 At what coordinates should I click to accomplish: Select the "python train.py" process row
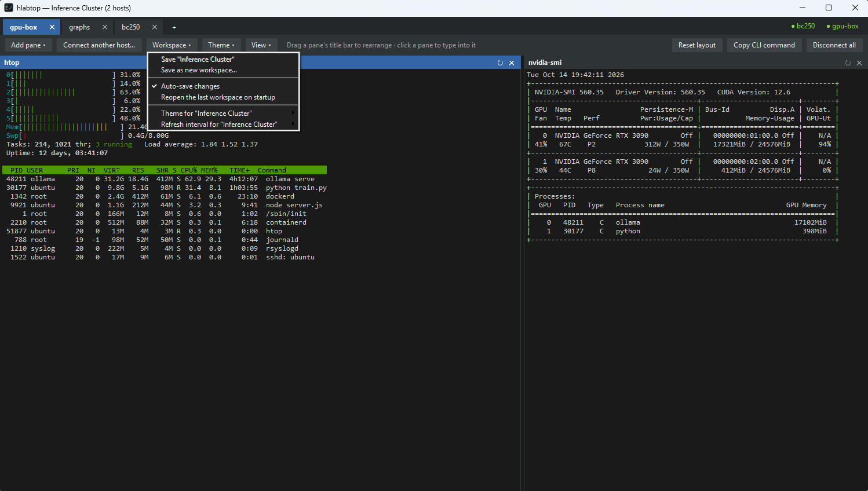[x=165, y=188]
